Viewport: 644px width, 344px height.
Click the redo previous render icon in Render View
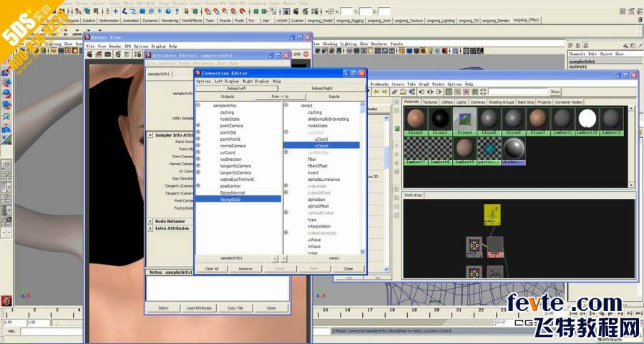pyautogui.click(x=89, y=54)
